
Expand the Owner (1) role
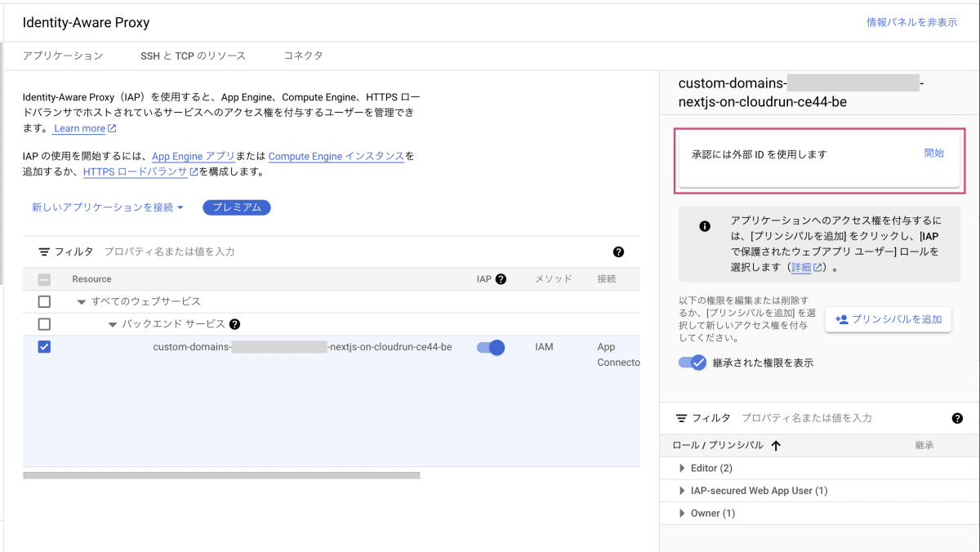[x=683, y=514]
